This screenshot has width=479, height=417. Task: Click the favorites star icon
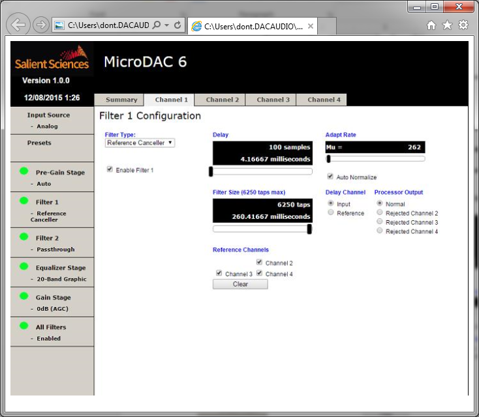(447, 25)
